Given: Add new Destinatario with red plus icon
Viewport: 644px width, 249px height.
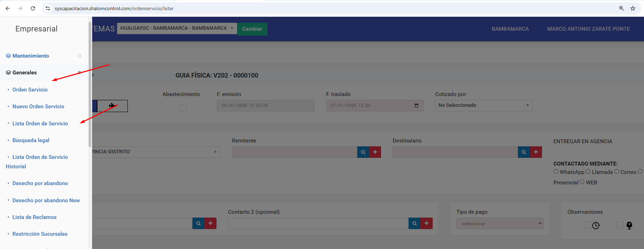Looking at the screenshot, I should tap(536, 152).
